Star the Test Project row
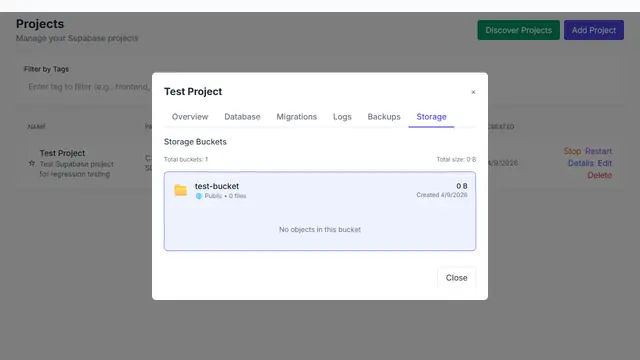640x360 pixels. (32, 163)
